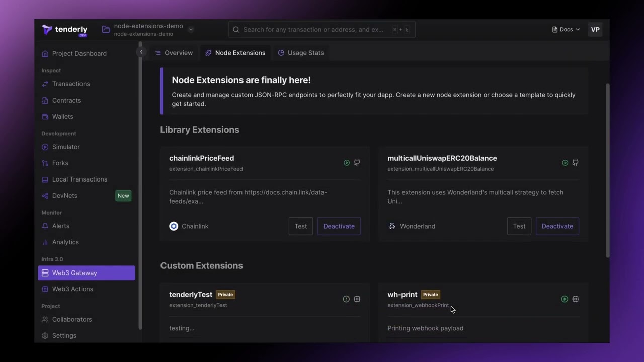Open Local Transactions

coord(79,179)
